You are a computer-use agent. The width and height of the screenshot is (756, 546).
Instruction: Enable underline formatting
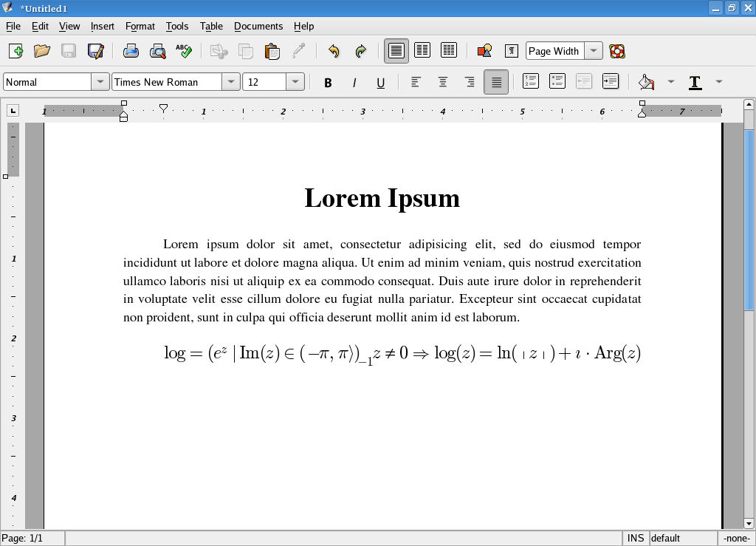pyautogui.click(x=381, y=82)
